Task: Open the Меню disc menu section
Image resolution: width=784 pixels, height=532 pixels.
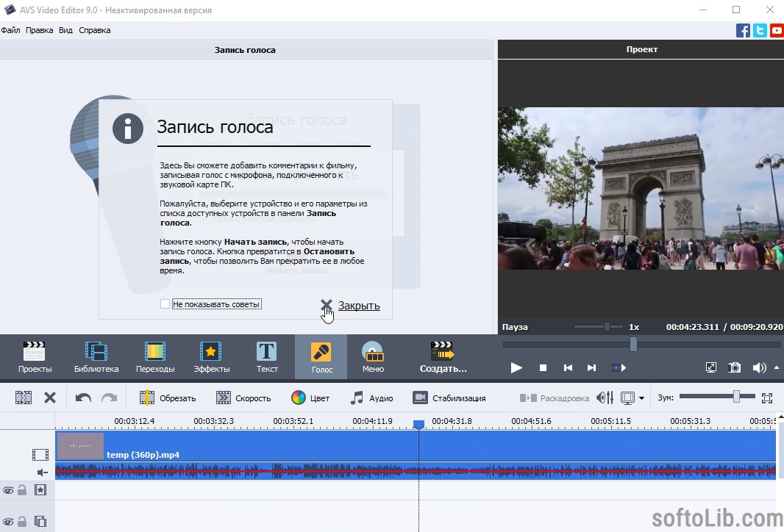Action: pos(373,357)
